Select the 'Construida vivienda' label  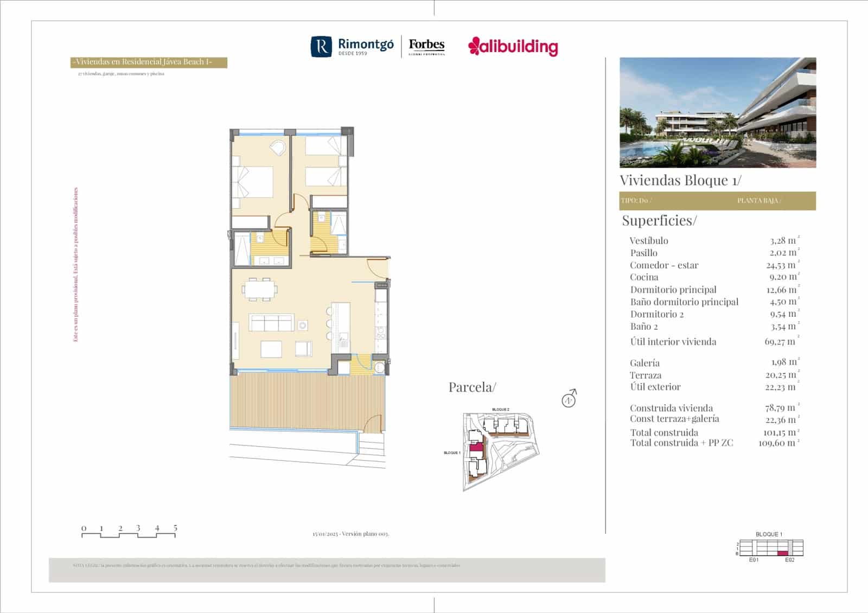(x=672, y=408)
